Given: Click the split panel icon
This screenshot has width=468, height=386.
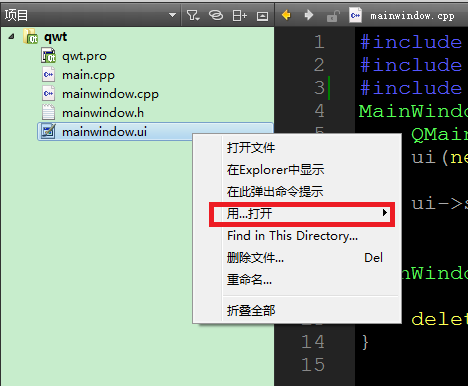Looking at the screenshot, I should click(239, 15).
